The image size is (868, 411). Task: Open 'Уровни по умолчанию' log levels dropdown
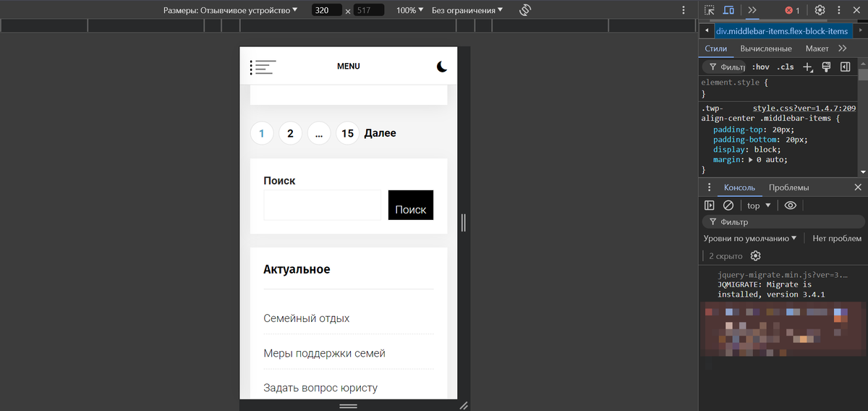pyautogui.click(x=750, y=238)
